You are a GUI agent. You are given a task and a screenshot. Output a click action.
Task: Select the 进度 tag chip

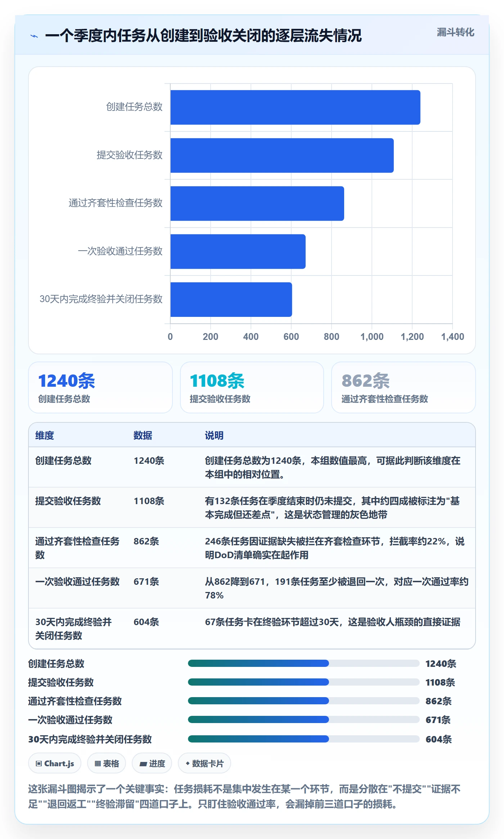152,763
